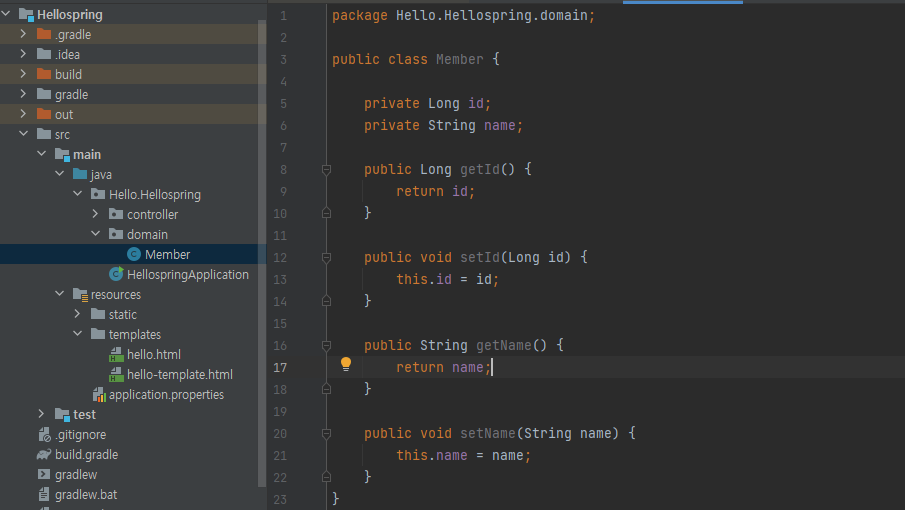The height and width of the screenshot is (510, 905).
Task: Click the static folder icon
Action: pyautogui.click(x=98, y=314)
